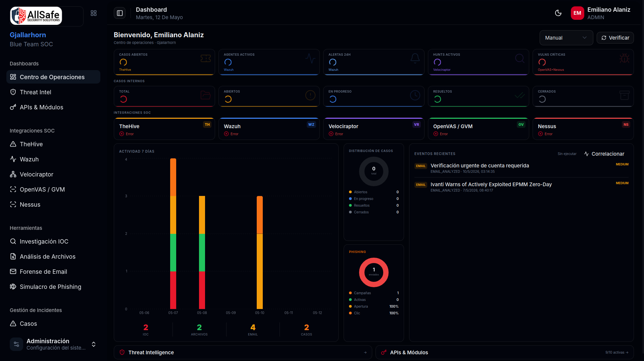This screenshot has width=644, height=361.
Task: Click the Agentes Activos pulse icon
Action: tap(310, 58)
